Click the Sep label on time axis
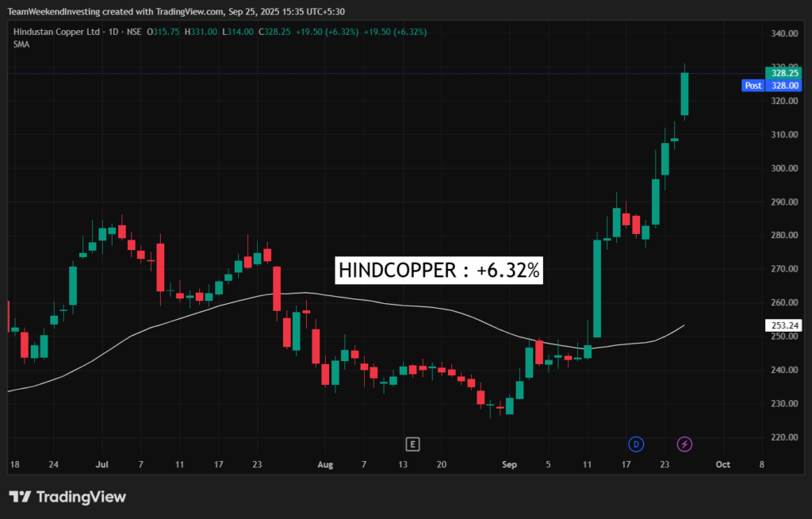The image size is (812, 519). point(509,464)
